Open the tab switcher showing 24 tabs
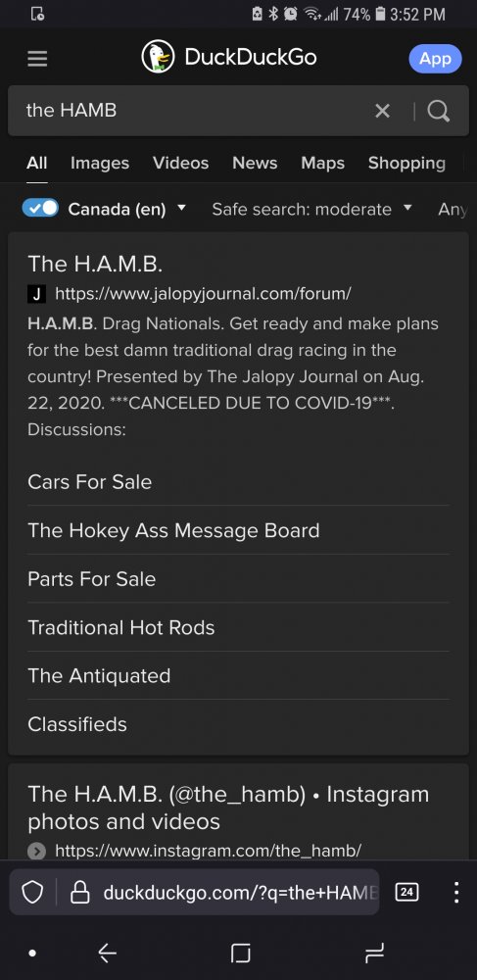 (406, 892)
